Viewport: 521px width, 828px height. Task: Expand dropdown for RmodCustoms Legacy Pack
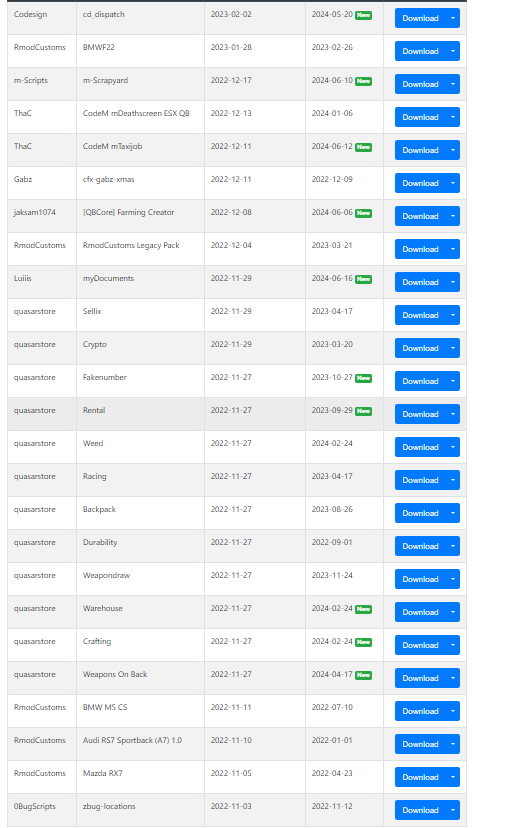click(x=453, y=249)
